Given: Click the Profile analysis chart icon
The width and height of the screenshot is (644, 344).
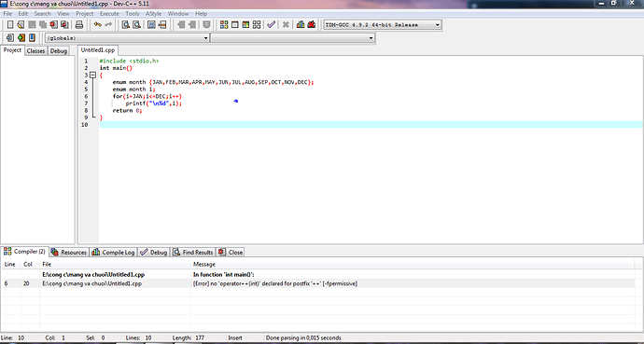Looking at the screenshot, I should [301, 24].
